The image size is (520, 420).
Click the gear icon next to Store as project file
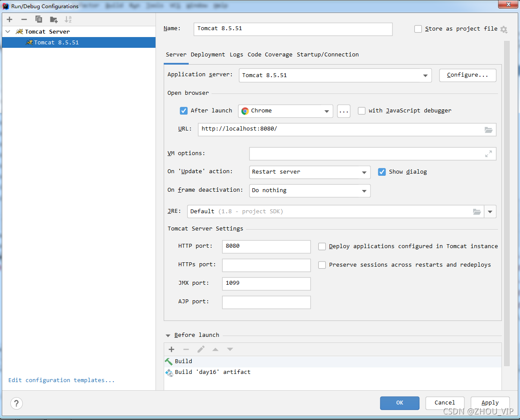pyautogui.click(x=504, y=29)
